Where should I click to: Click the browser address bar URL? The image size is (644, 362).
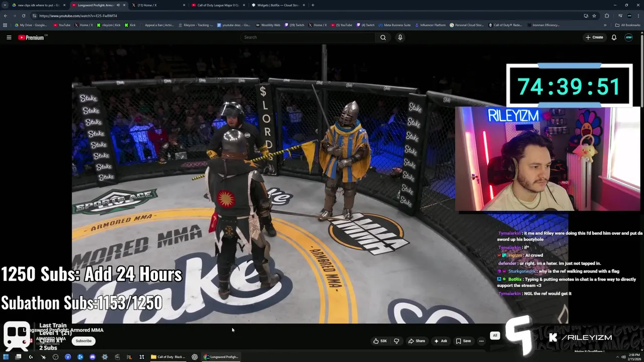[78, 16]
